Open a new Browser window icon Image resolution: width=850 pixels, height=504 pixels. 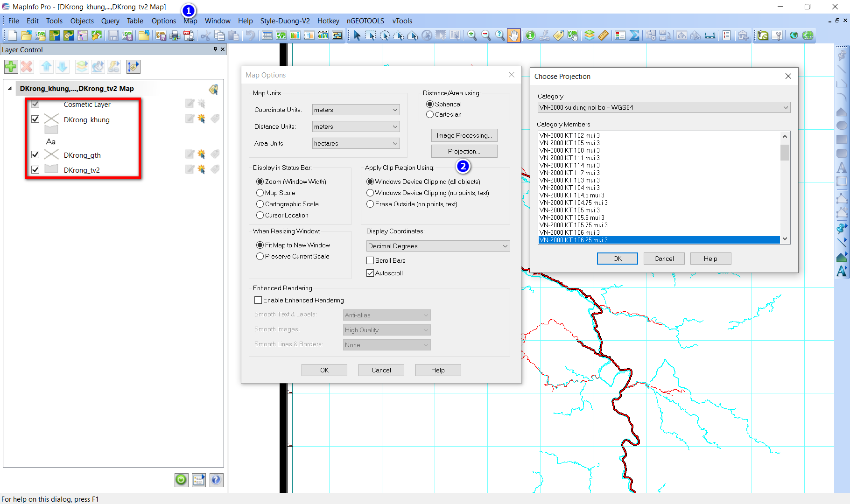(x=267, y=35)
